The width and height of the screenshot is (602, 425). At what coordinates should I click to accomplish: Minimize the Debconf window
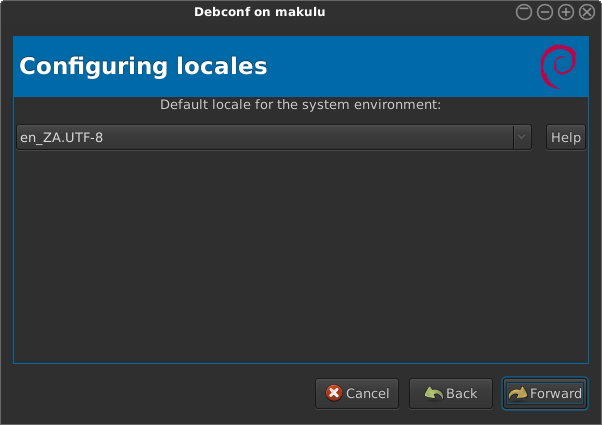[545, 12]
